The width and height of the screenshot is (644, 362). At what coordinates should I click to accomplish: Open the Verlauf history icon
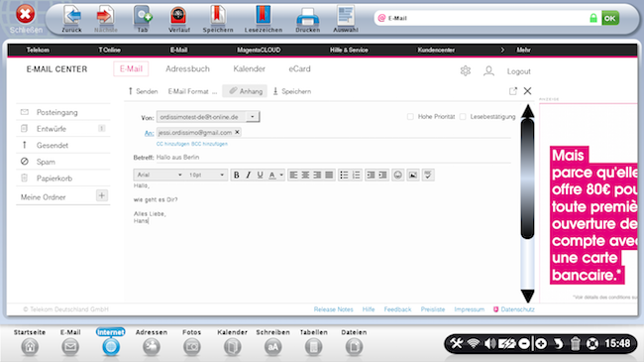tap(179, 18)
